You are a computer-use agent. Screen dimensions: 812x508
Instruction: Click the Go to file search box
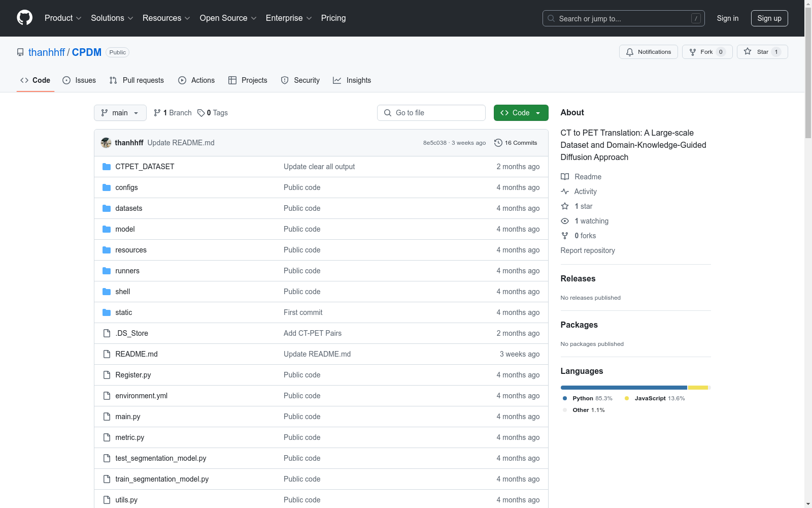point(431,113)
